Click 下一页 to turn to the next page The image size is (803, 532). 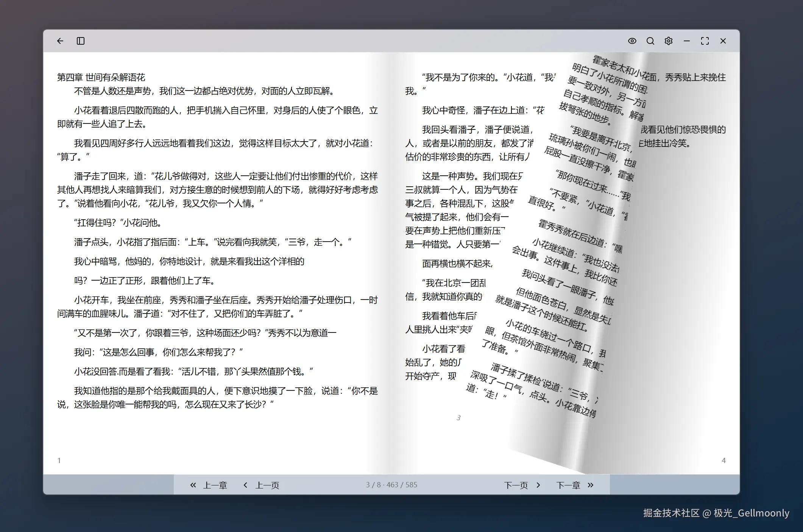516,485
